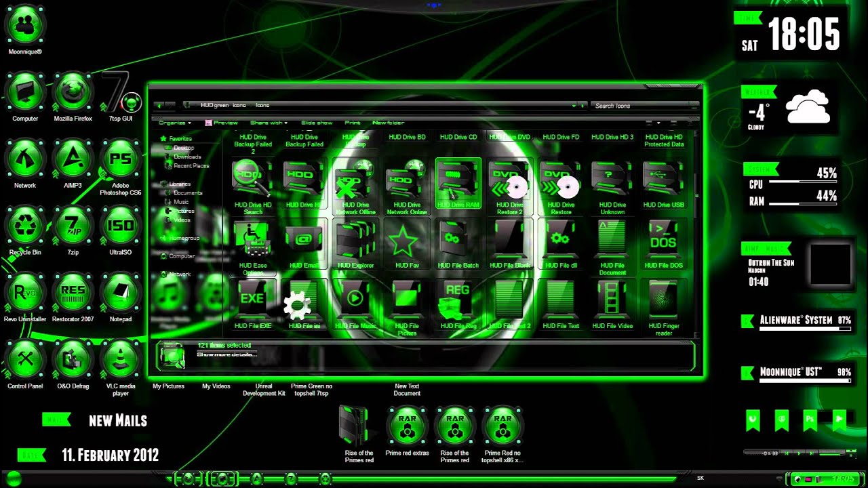This screenshot has width=868, height=488.
Task: Click Preview in the explorer toolbar
Action: point(222,123)
